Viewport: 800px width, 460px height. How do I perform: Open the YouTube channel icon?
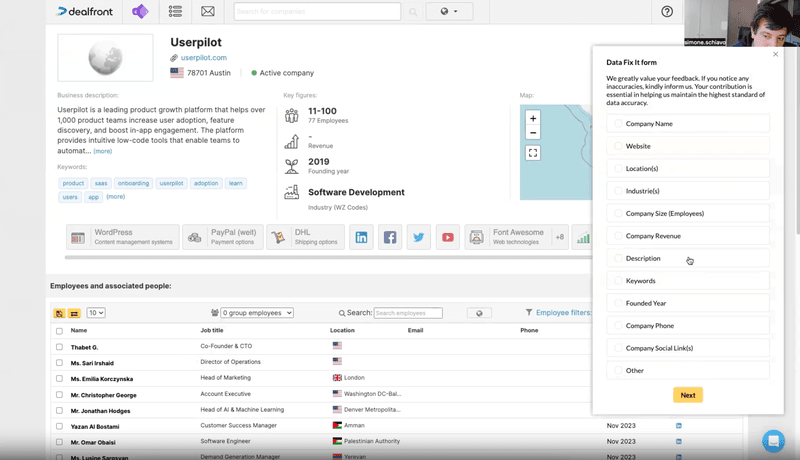447,237
